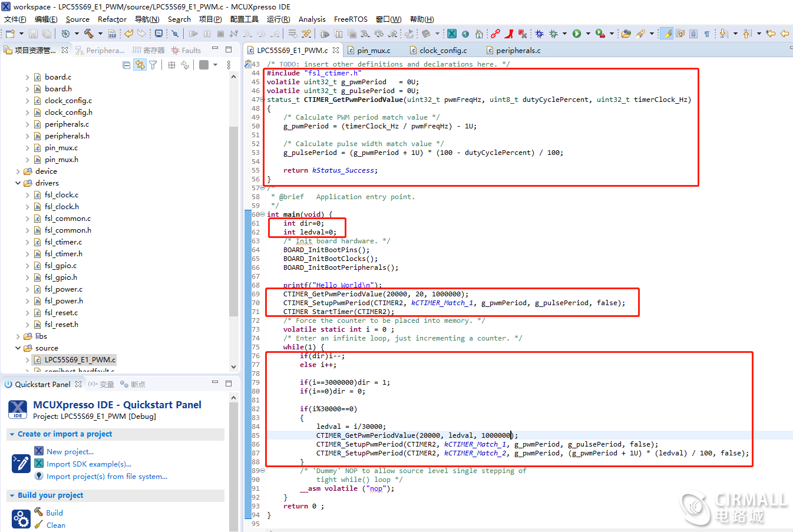Expand the device folder in tree
Image resolution: width=793 pixels, height=532 pixels.
tap(18, 171)
